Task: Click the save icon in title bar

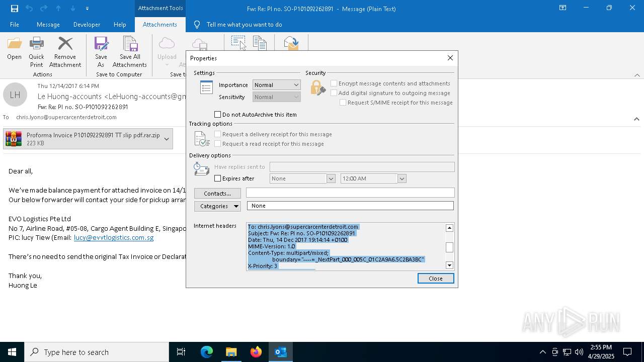Action: pos(15,8)
